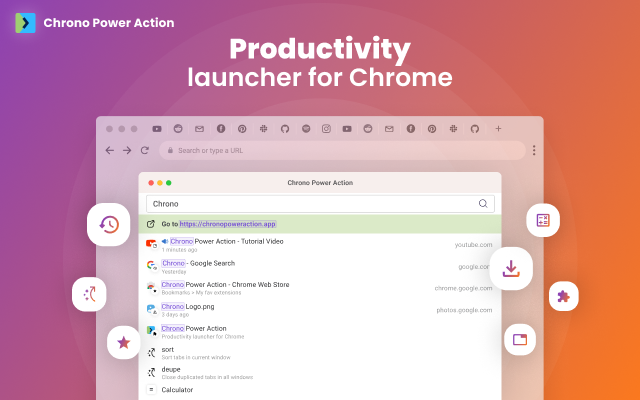The image size is (640, 400).
Task: Click the History clock floating icon
Action: pyautogui.click(x=109, y=225)
